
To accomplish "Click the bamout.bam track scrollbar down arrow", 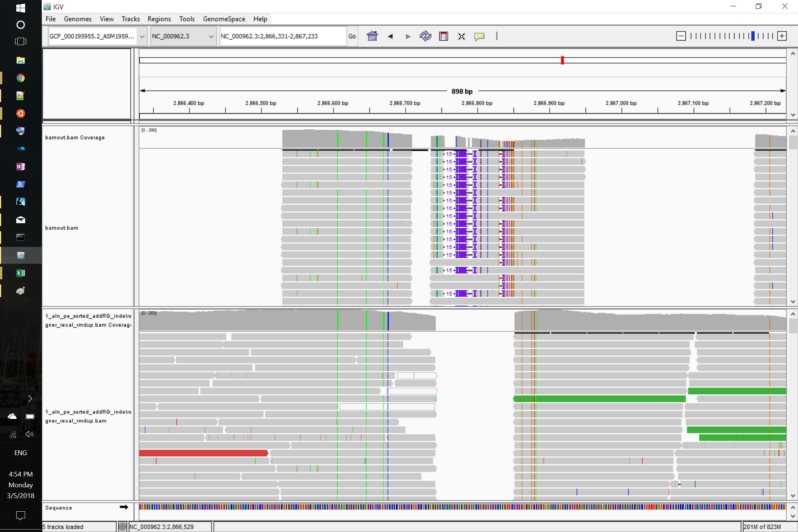I will click(793, 301).
